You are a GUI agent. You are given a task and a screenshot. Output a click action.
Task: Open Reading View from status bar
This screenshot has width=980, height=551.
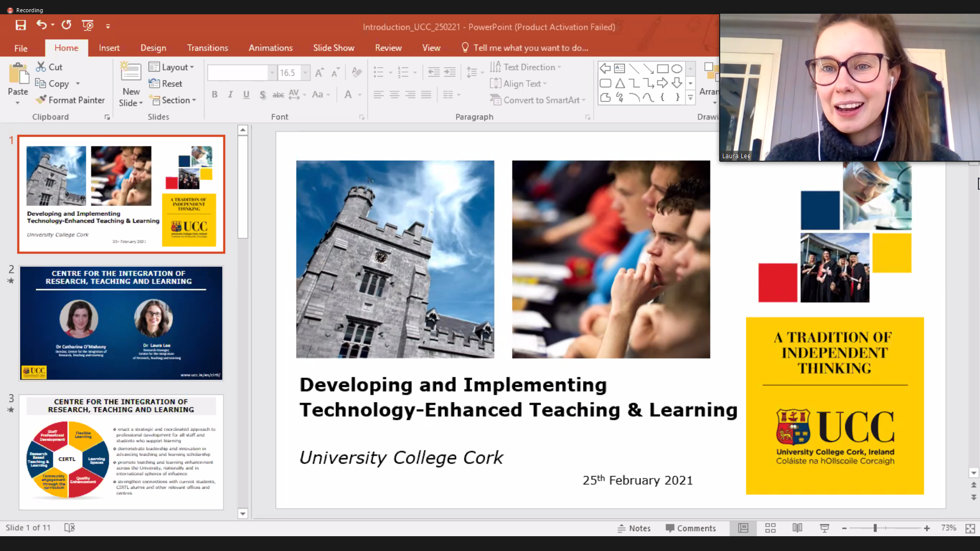coord(797,528)
